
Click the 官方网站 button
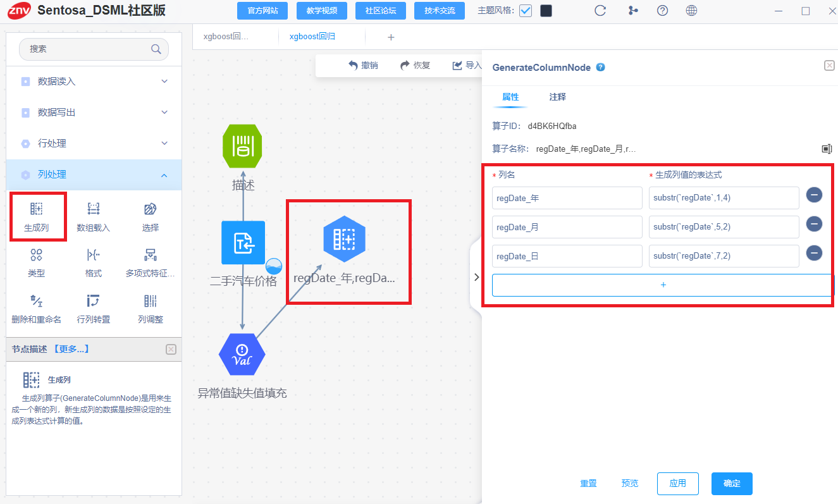(262, 11)
